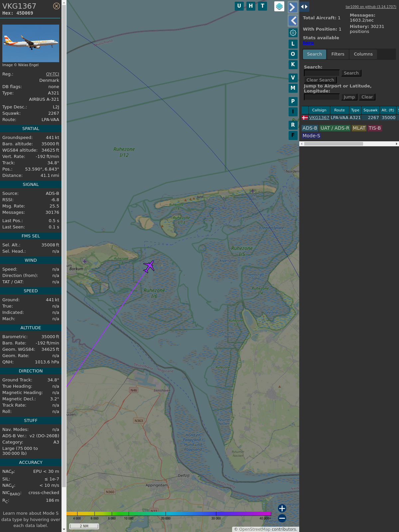The image size is (399, 532).
Task: Open settings with the gear icon
Action: pos(293,33)
